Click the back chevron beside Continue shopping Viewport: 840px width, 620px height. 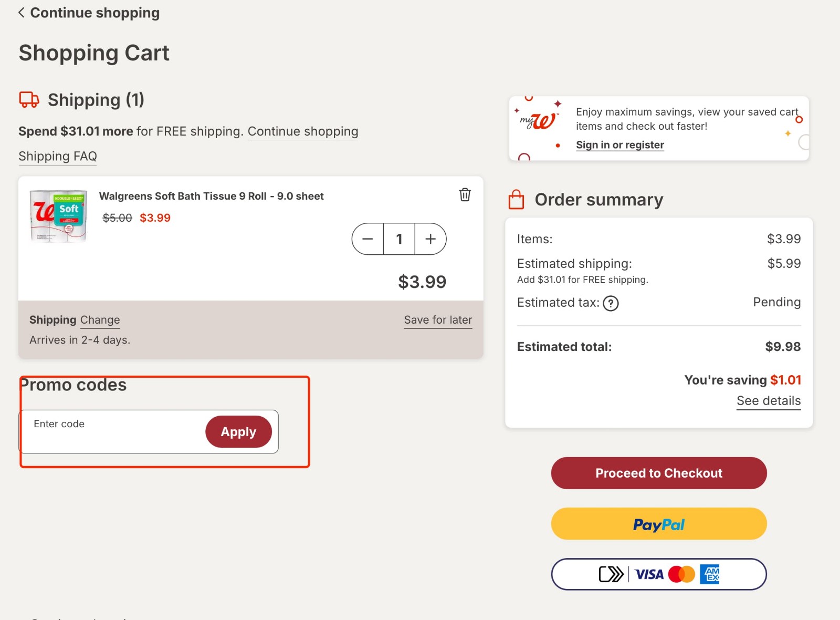(x=21, y=12)
